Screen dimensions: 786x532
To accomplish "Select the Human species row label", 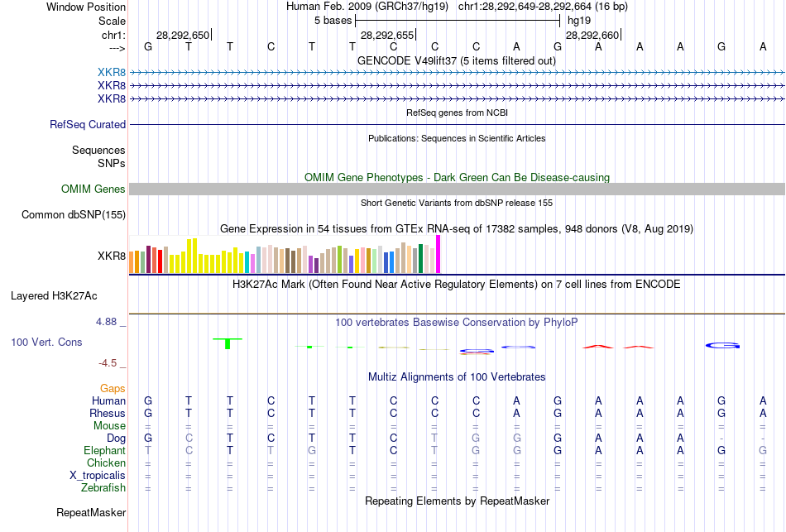I will [108, 400].
